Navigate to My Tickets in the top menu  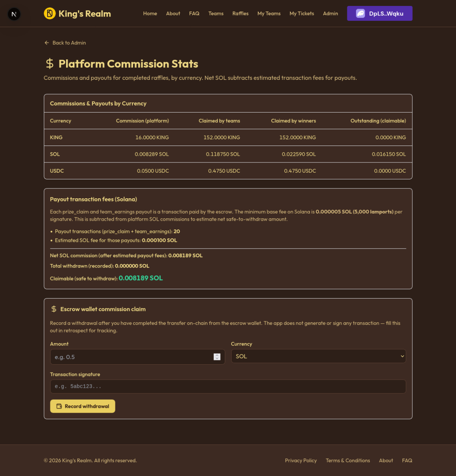(302, 13)
